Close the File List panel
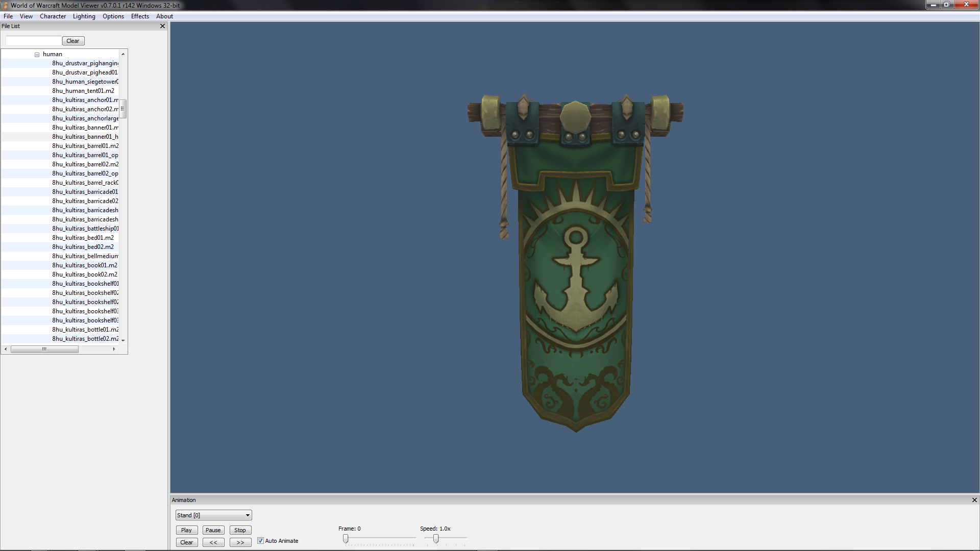The height and width of the screenshot is (551, 980). (162, 26)
